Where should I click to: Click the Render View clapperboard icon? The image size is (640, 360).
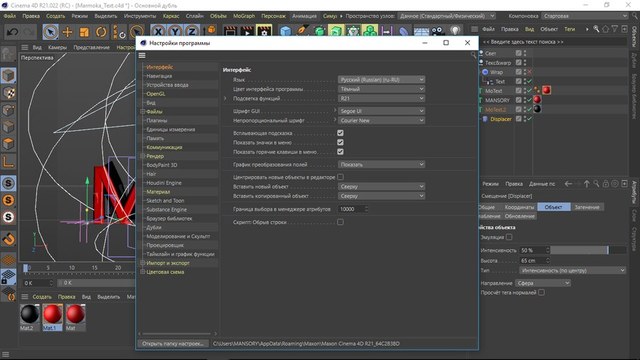point(230,31)
